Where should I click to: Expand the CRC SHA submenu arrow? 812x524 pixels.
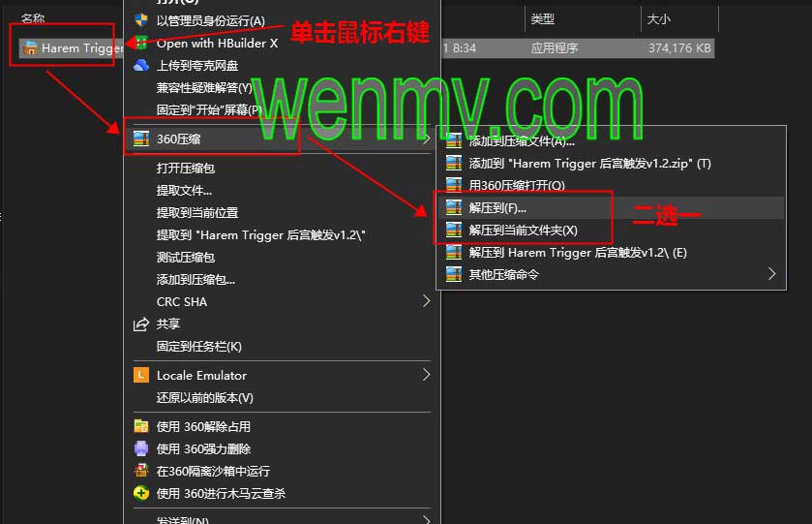click(426, 301)
